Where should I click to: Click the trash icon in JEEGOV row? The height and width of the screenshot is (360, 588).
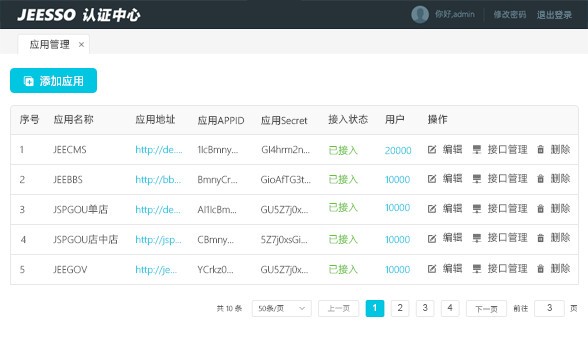point(540,268)
